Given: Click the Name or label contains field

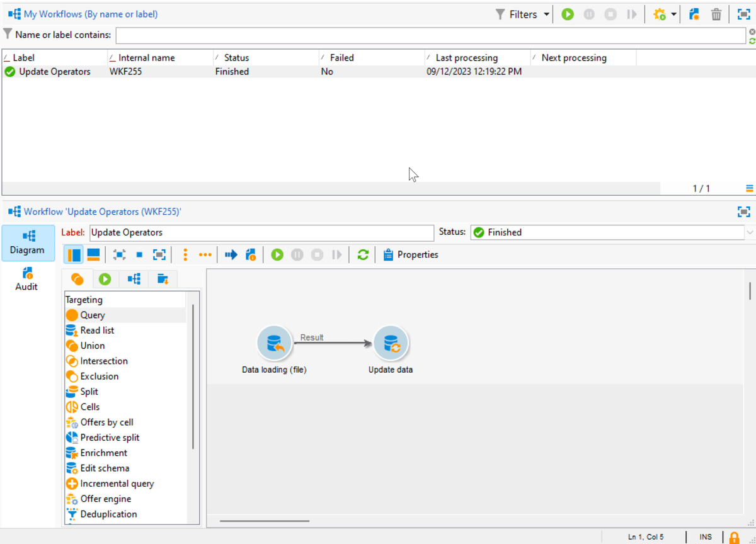Looking at the screenshot, I should pyautogui.click(x=431, y=35).
